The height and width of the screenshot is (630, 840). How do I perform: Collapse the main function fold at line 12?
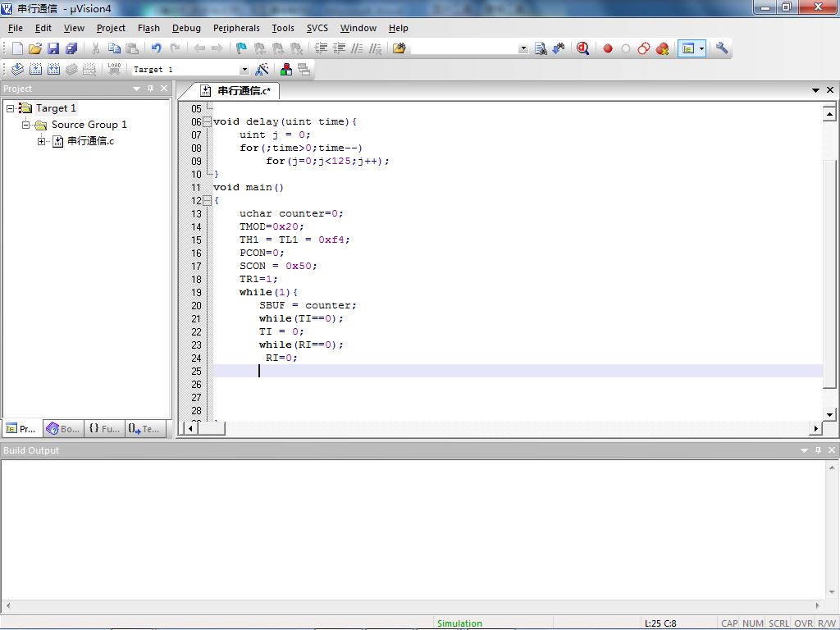click(x=208, y=200)
